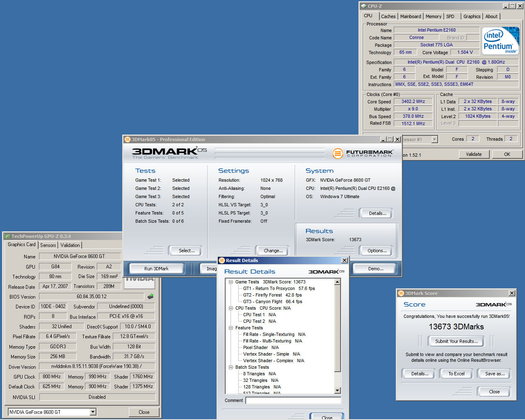This screenshot has width=525, height=420.
Task: Click Options... under Results
Action: [x=377, y=251]
